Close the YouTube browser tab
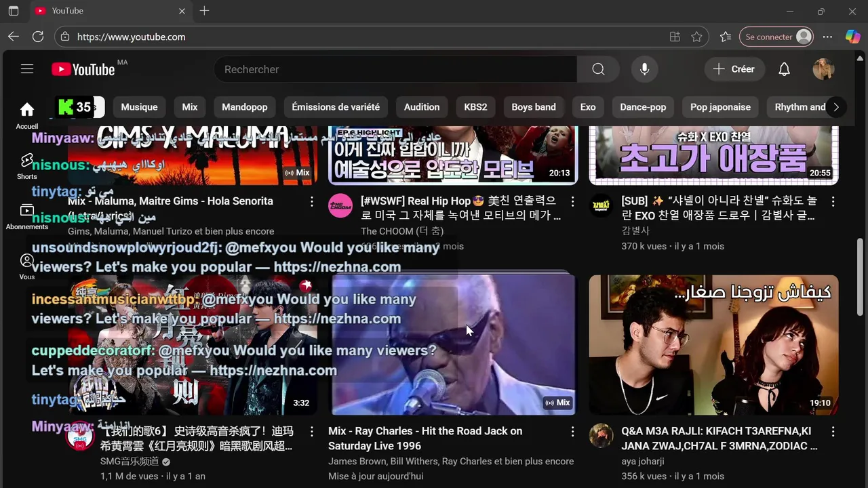The width and height of the screenshot is (868, 488). tap(182, 11)
